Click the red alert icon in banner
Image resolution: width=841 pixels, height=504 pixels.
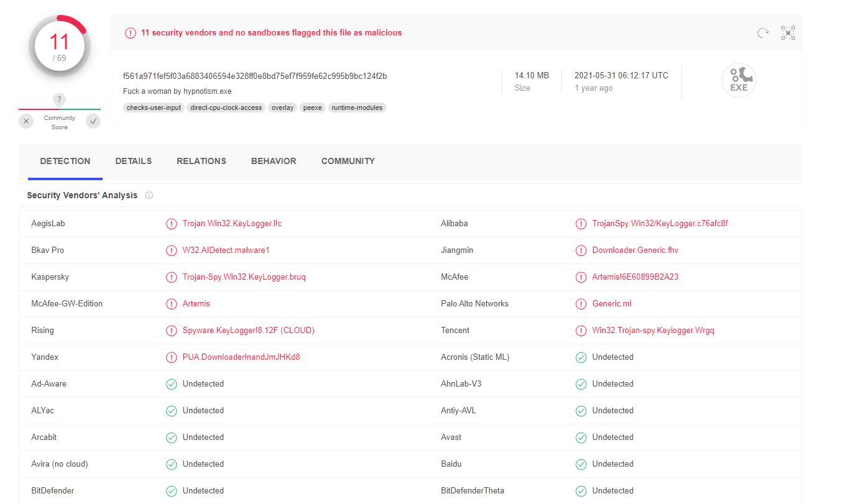(x=131, y=33)
